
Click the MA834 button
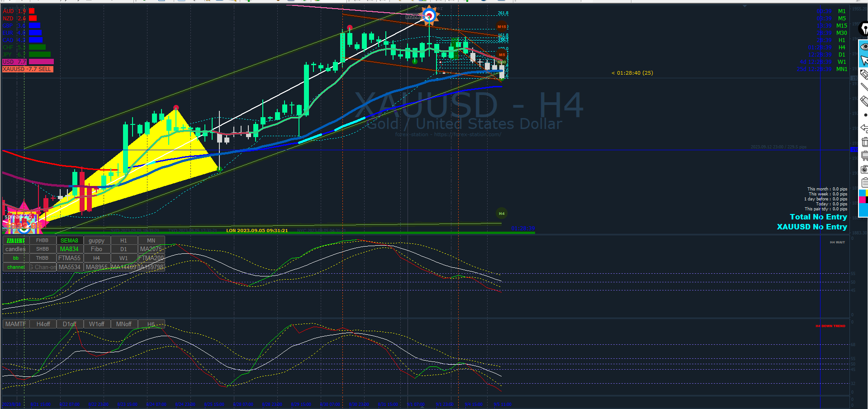[70, 249]
